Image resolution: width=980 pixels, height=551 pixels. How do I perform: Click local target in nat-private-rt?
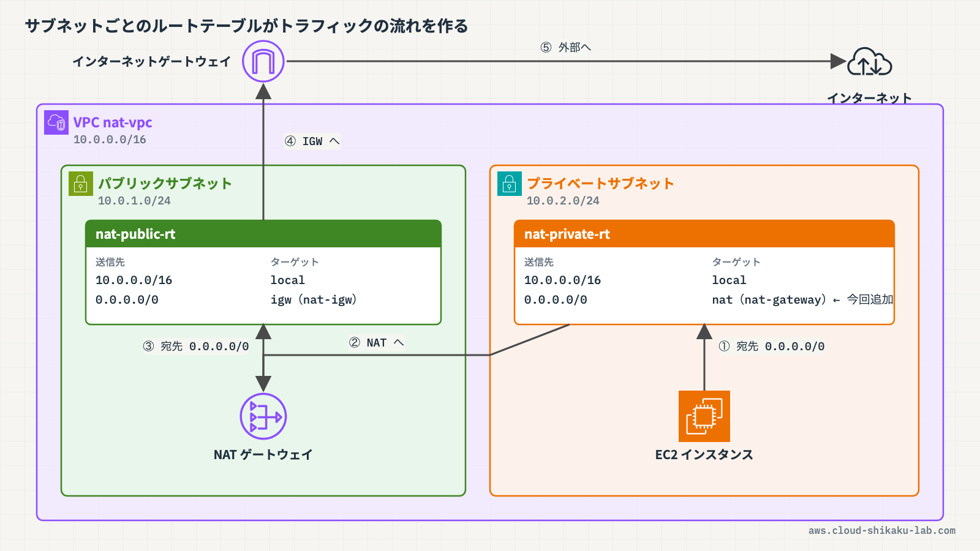click(729, 280)
